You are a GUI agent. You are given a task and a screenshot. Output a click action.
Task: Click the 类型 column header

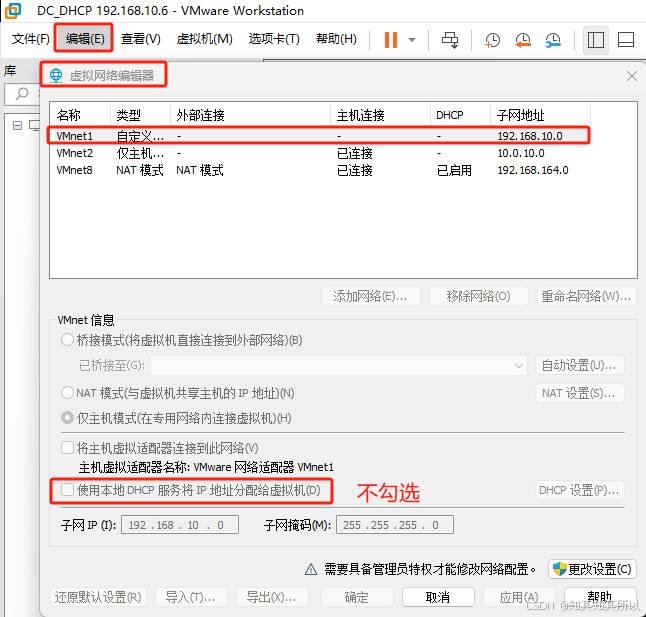coord(140,115)
